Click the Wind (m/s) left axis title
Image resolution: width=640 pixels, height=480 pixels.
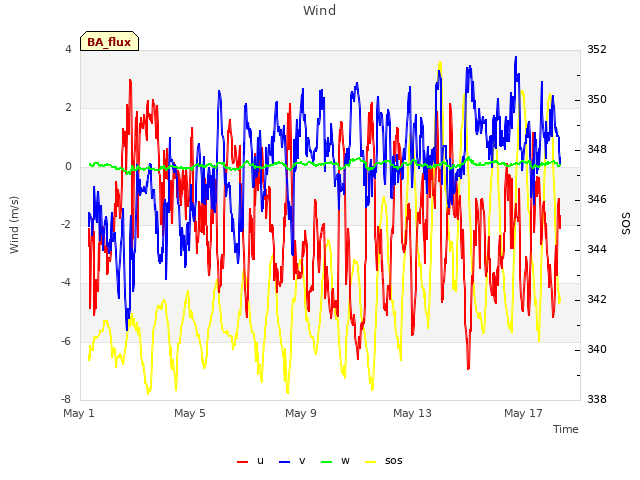(x=14, y=225)
